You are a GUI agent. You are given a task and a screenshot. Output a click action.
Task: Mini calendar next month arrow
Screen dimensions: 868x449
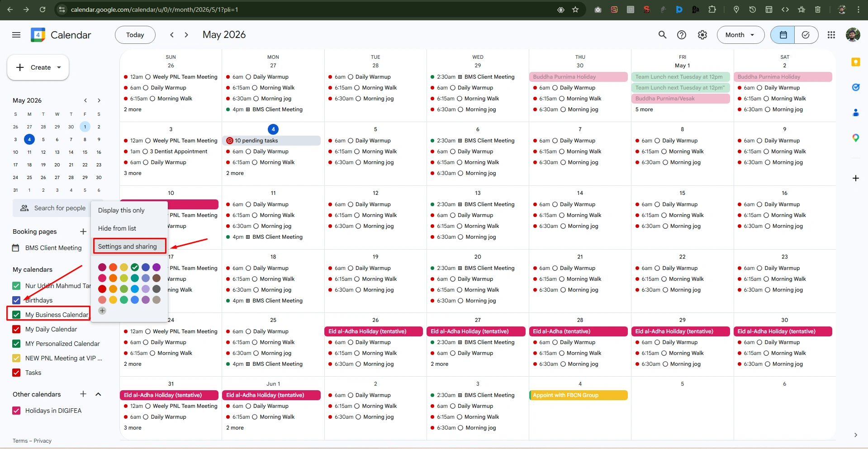click(99, 100)
